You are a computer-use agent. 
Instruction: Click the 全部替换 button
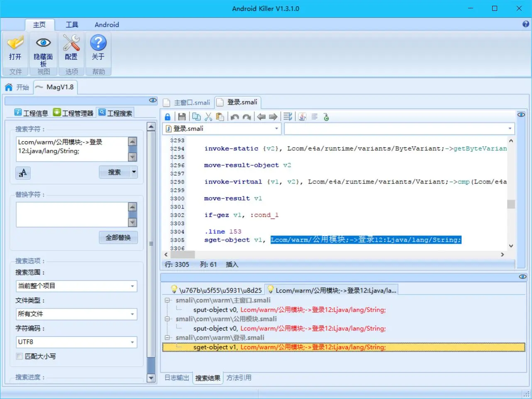pyautogui.click(x=118, y=237)
